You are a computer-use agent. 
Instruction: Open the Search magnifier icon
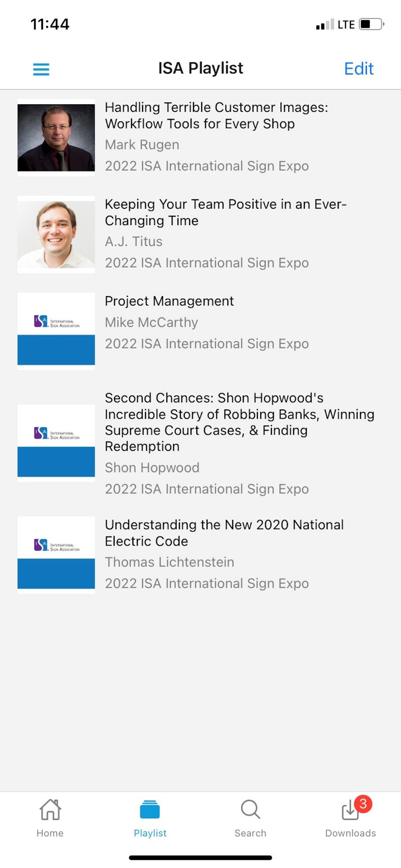pos(250,809)
